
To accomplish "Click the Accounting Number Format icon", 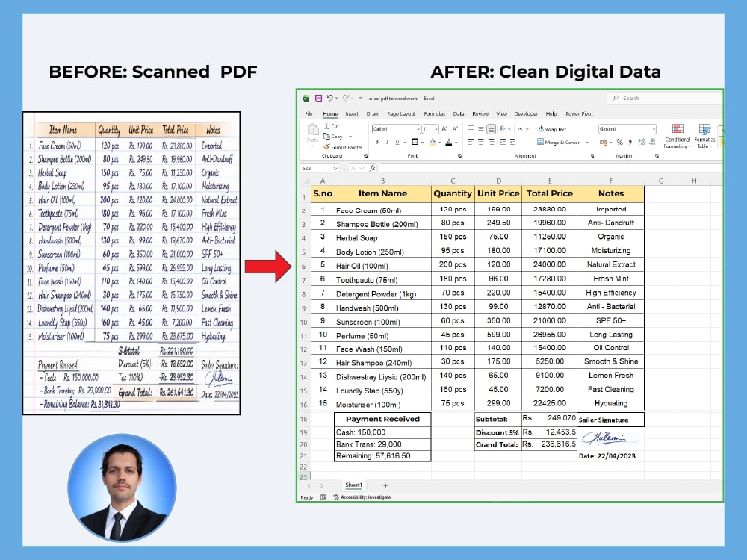I will click(603, 142).
